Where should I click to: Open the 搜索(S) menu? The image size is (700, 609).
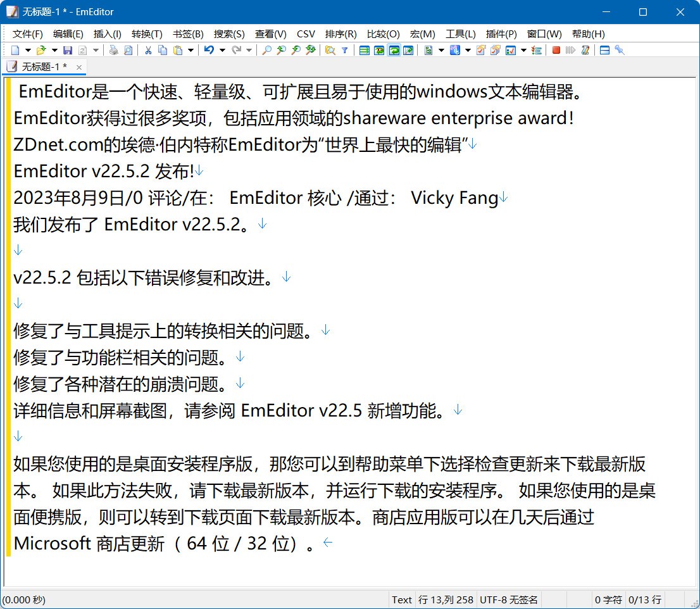tap(229, 34)
